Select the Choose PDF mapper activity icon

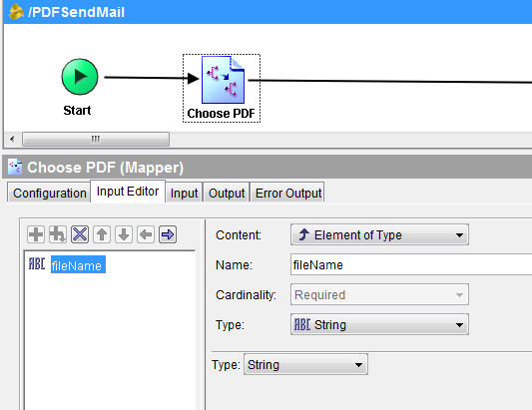tap(223, 80)
